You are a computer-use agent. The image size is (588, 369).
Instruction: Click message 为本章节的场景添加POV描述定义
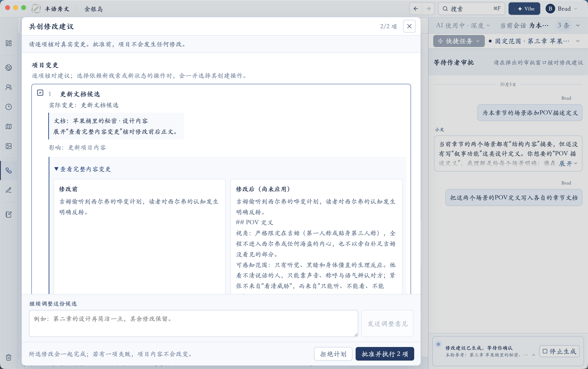[x=530, y=113]
